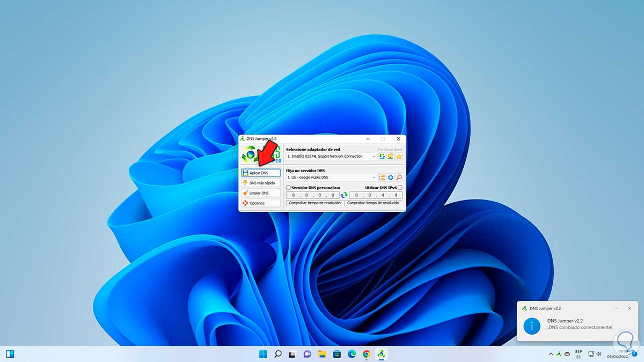Open File Explorer from taskbar

pos(322,354)
